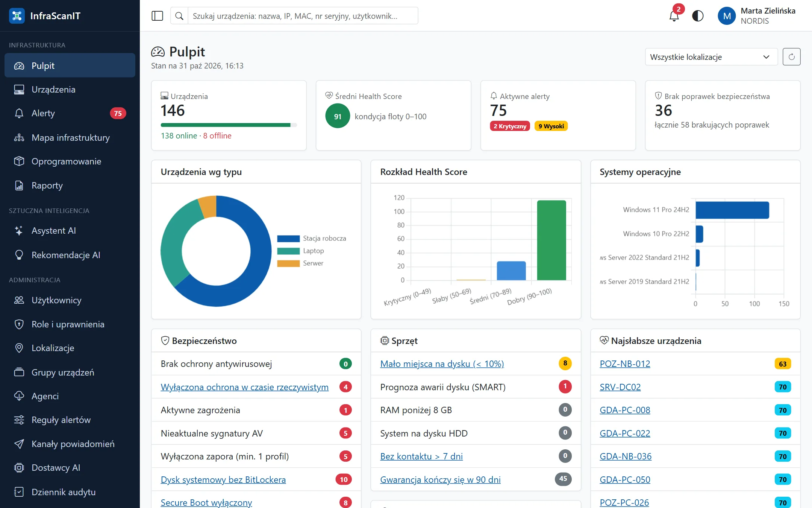Toggle dark/light theme contrast icon
Viewport: 812px width, 508px height.
tap(698, 16)
